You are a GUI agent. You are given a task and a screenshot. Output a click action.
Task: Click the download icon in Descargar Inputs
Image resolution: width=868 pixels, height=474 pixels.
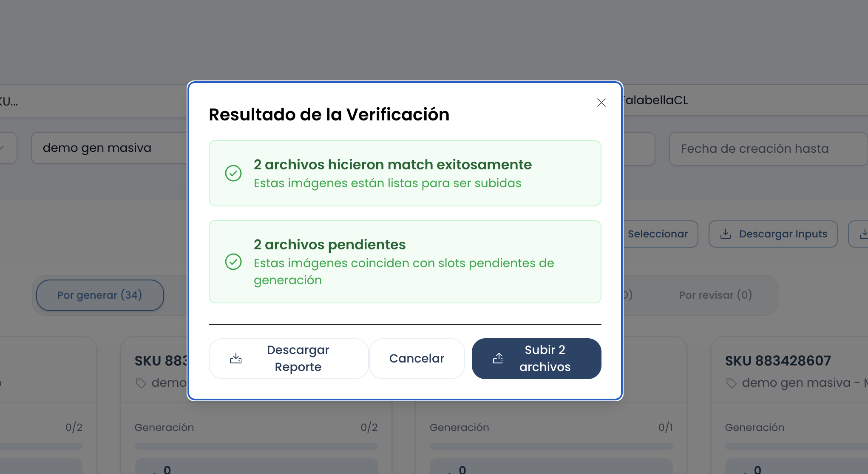click(726, 234)
